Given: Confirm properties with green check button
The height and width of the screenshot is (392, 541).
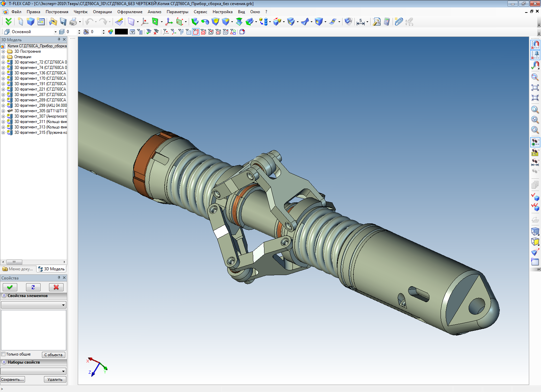Looking at the screenshot, I should tap(10, 287).
